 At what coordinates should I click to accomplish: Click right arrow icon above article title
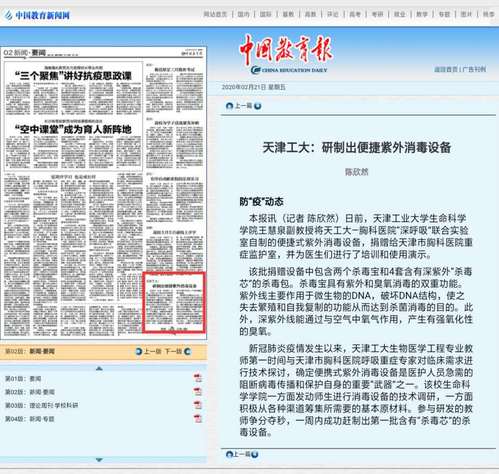(x=257, y=106)
